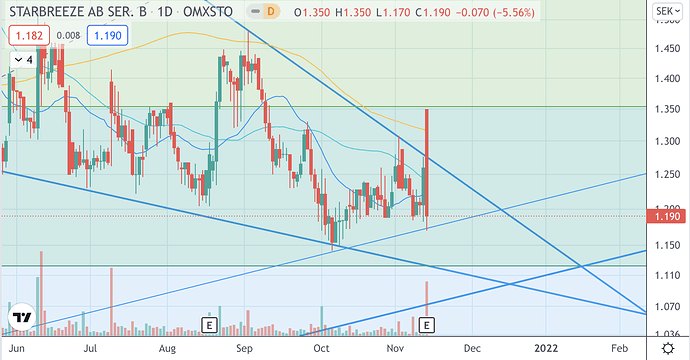Click the 1.350 price axis label
The width and height of the screenshot is (690, 360).
point(668,109)
